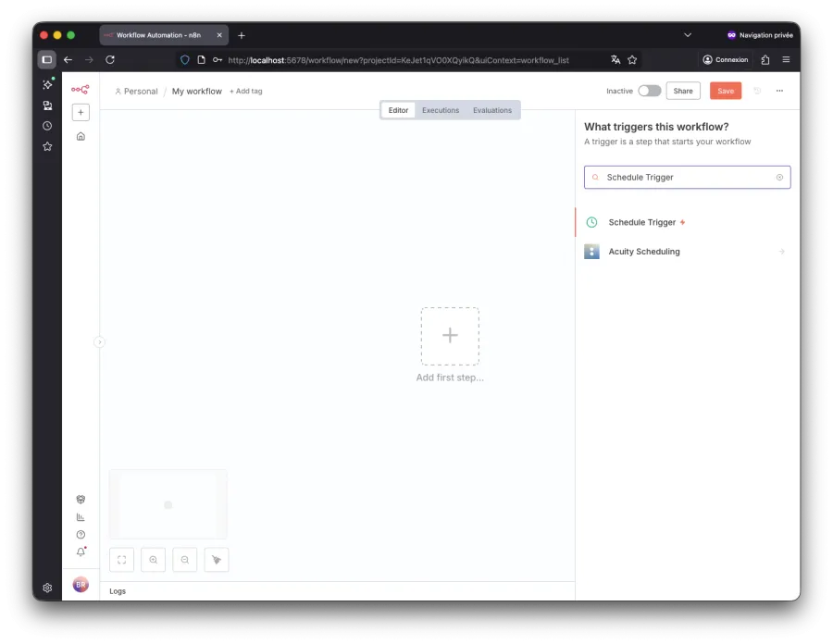Select the Acuity Scheduling result
The image size is (833, 644).
[688, 252]
